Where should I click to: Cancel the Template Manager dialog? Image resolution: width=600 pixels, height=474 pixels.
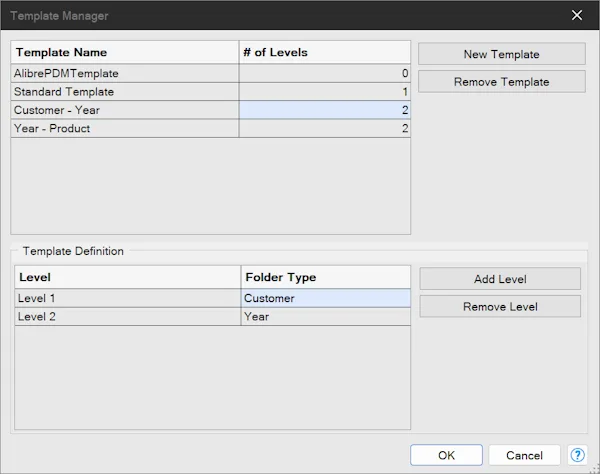(524, 455)
